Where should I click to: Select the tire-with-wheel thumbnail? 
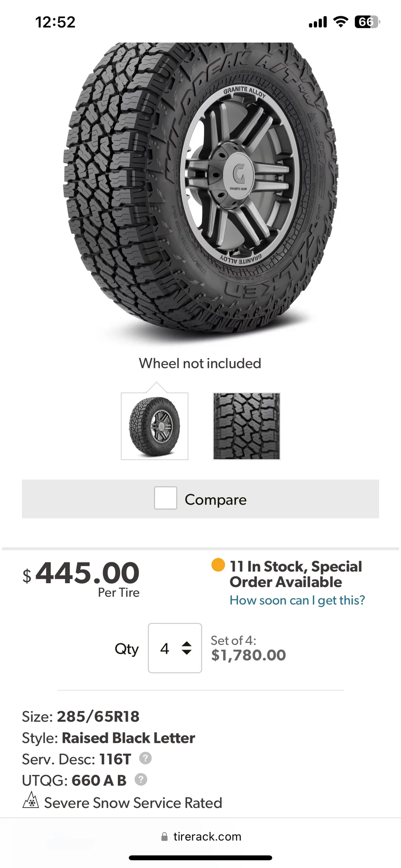tap(154, 426)
